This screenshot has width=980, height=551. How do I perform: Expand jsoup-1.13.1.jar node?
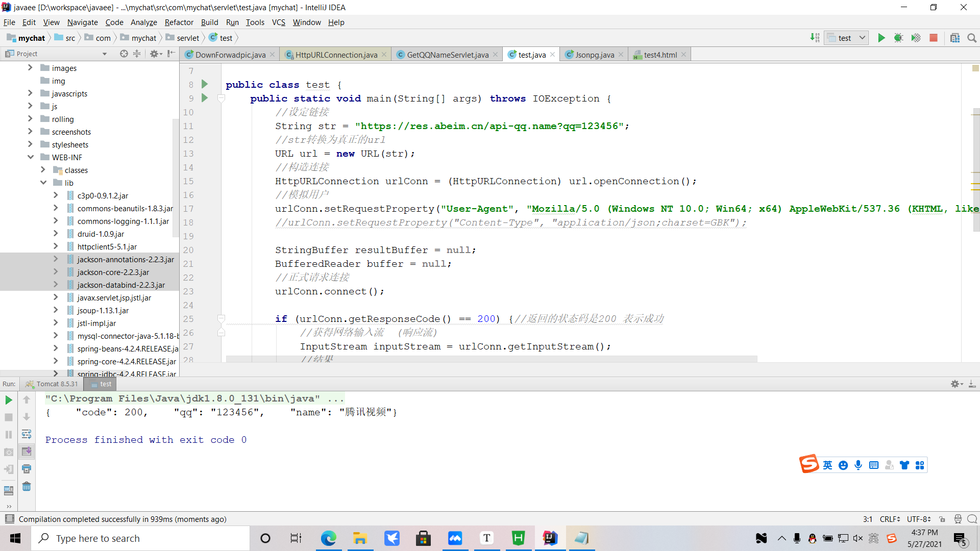click(x=56, y=310)
